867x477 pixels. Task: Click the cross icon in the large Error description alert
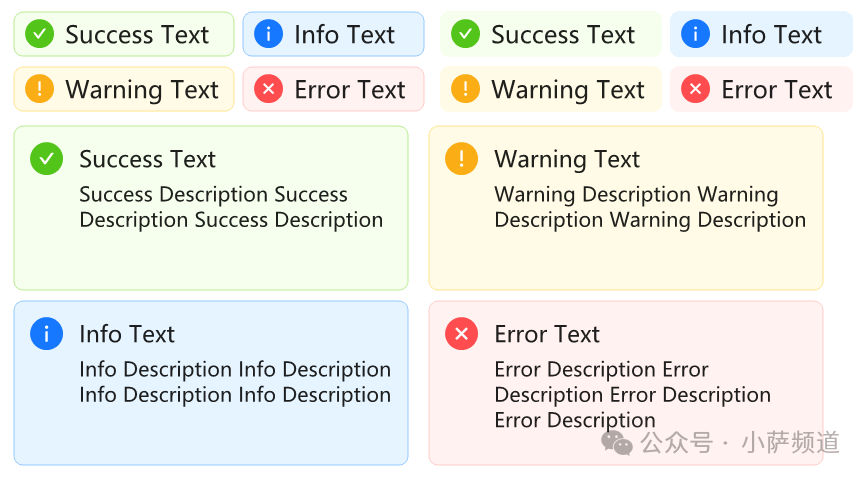(x=461, y=333)
